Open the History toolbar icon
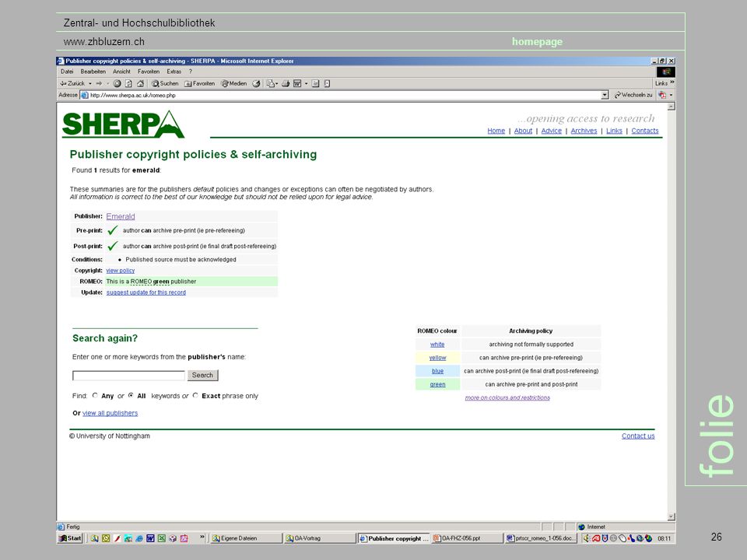This screenshot has width=747, height=560. (256, 83)
